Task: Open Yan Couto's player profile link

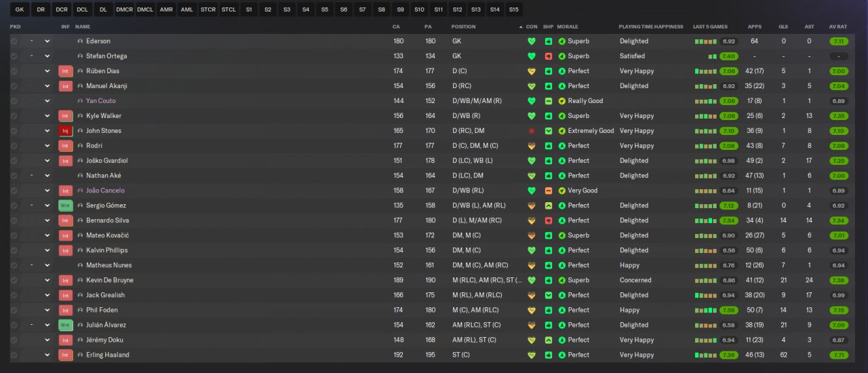Action: tap(100, 101)
